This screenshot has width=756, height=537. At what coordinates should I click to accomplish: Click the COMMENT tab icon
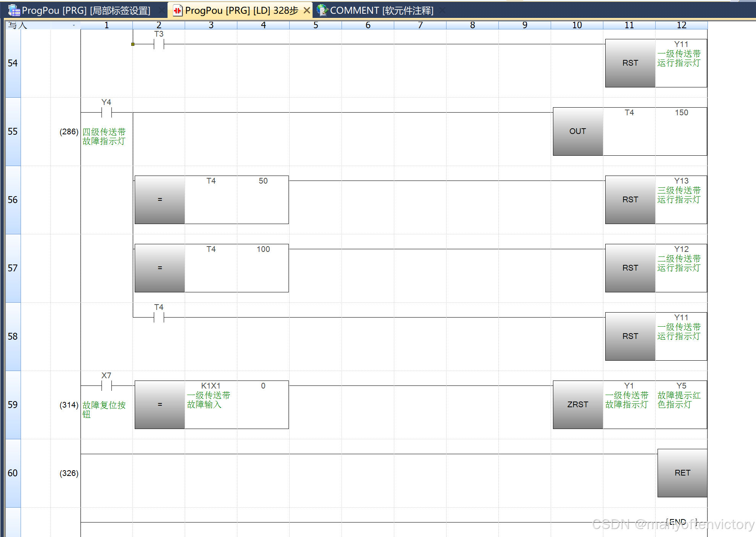pos(322,10)
